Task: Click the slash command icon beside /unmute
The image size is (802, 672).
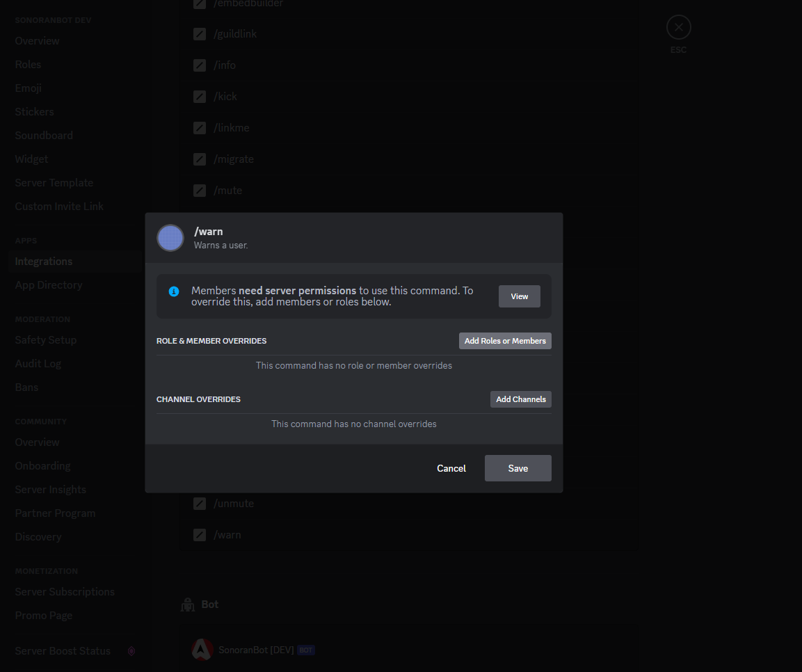Action: click(x=200, y=504)
